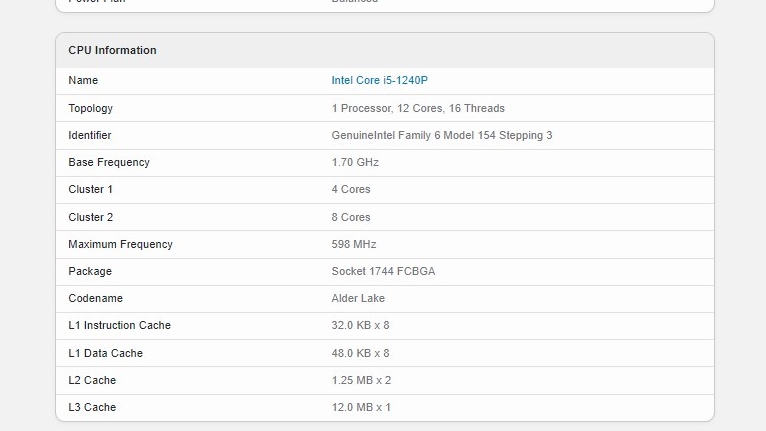Select the 1.70 GHz value
The image size is (766, 431).
pyautogui.click(x=355, y=162)
